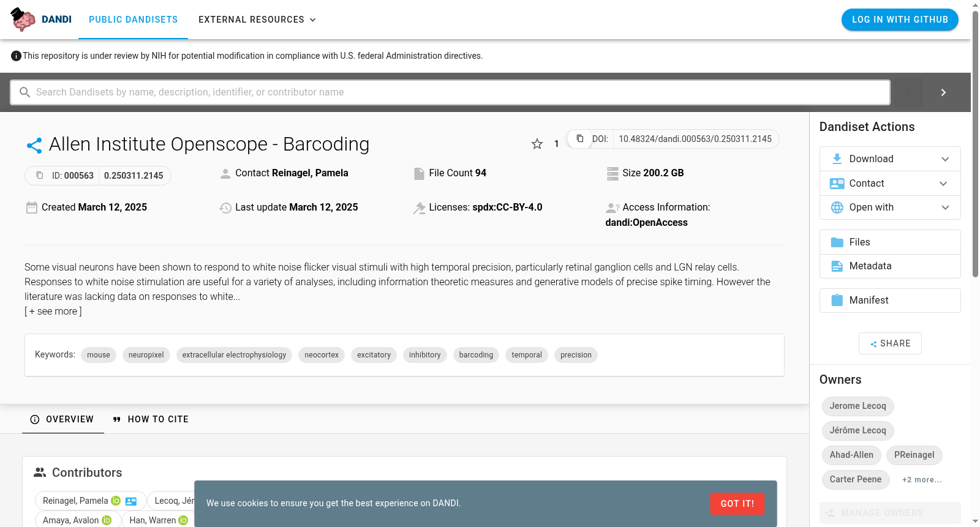Viewport: 980px width, 527px height.
Task: Click the barcoding keyword chip
Action: [476, 355]
